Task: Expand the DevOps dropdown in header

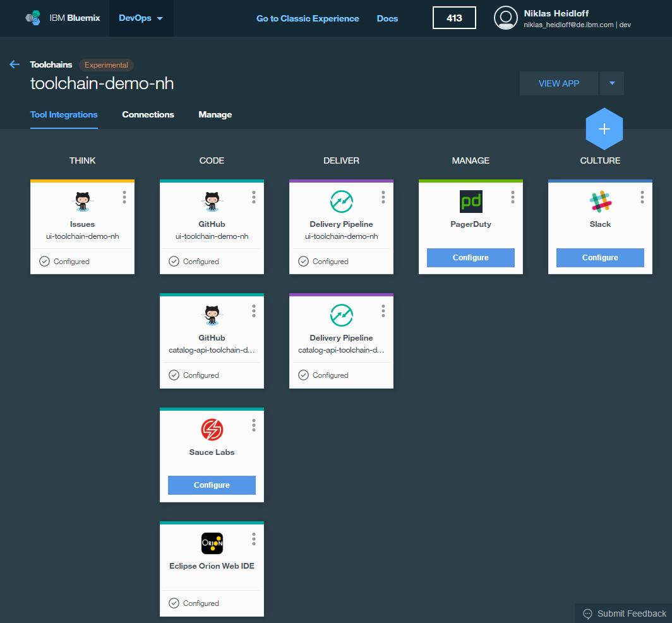Action: 141,18
